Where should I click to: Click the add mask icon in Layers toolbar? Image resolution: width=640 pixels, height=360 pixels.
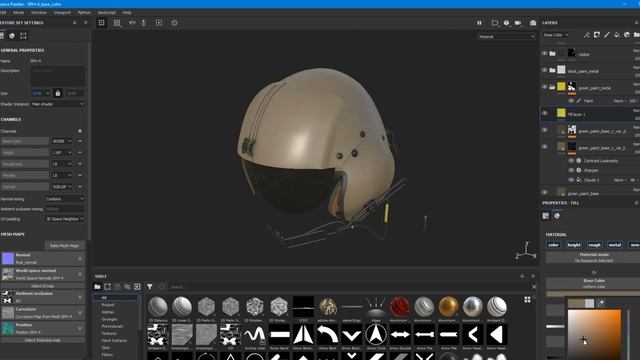click(x=597, y=35)
